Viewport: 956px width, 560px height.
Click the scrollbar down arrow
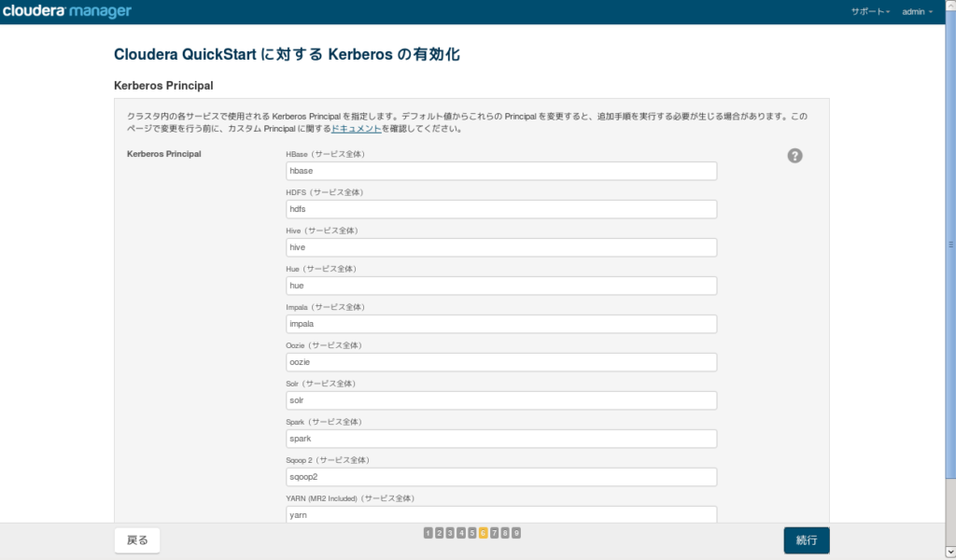click(950, 553)
